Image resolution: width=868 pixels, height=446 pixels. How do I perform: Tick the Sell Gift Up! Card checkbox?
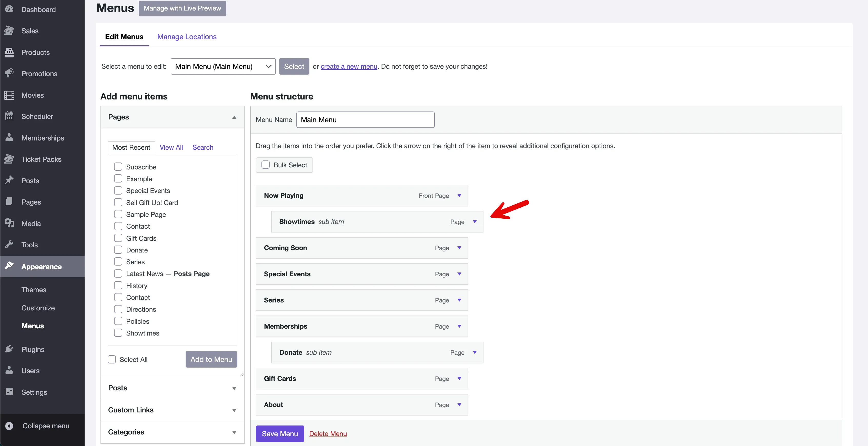click(x=118, y=202)
